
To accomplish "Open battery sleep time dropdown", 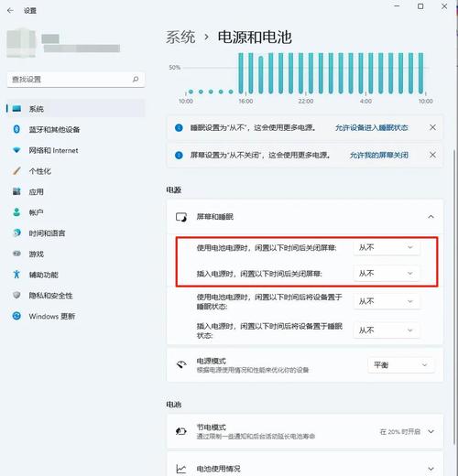I will 387,301.
